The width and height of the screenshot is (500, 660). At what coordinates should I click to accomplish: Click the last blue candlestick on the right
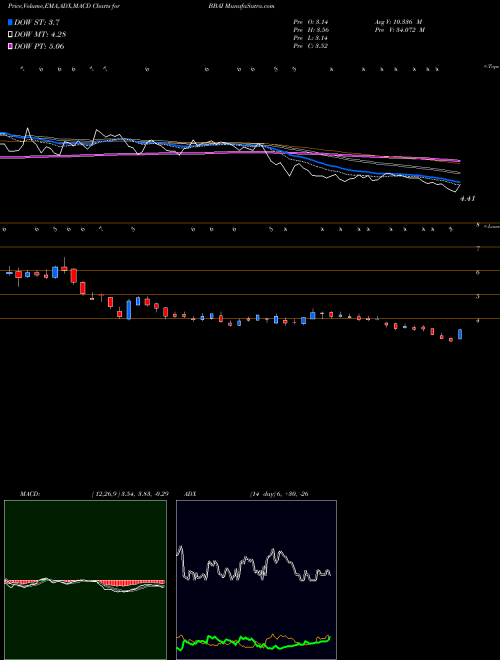coord(460,334)
